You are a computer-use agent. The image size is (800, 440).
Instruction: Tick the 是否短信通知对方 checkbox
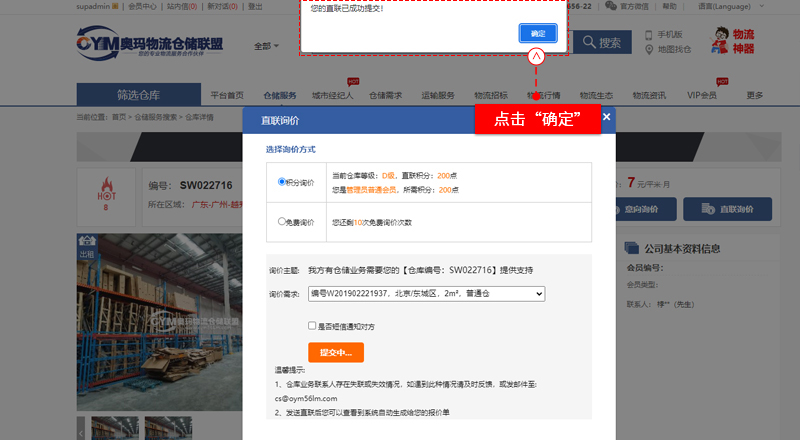(x=313, y=326)
